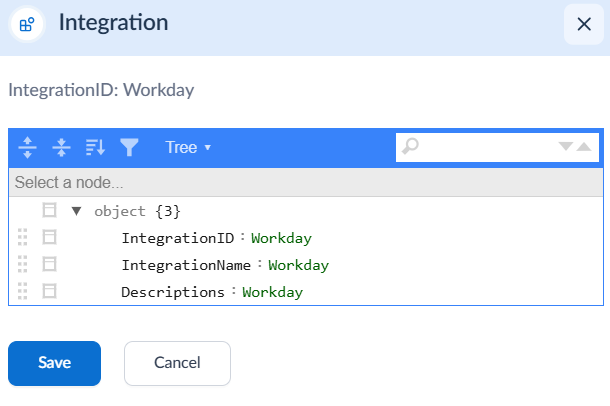Click drag handle of Descriptions row
Screen dimensions: 610x406
tap(23, 291)
